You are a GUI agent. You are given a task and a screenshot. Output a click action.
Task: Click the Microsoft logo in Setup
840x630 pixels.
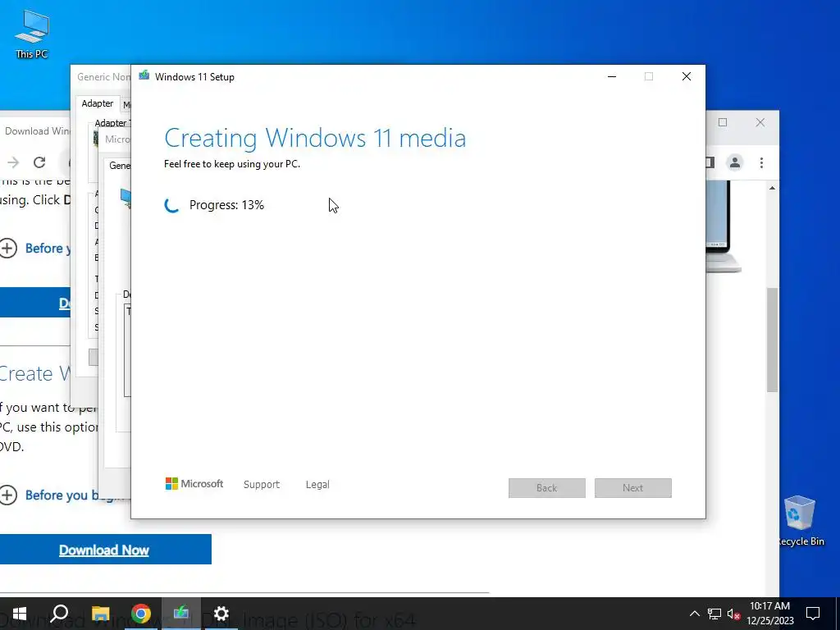click(194, 484)
